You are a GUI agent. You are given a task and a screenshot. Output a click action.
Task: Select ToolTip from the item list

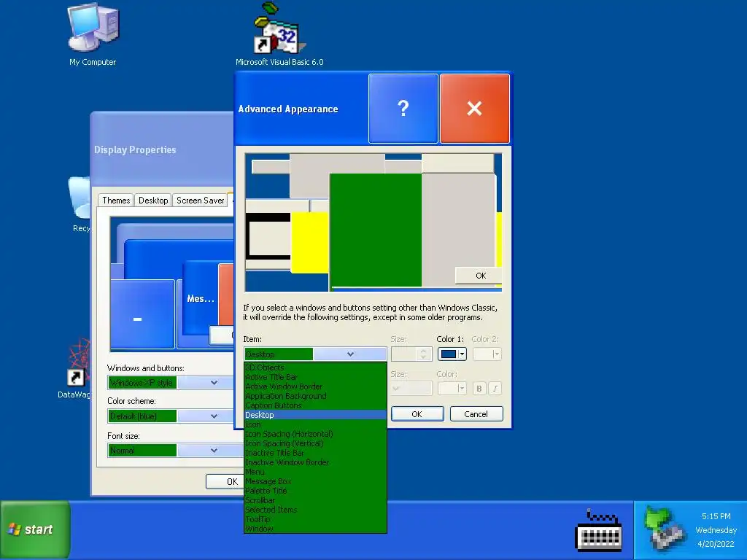[x=315, y=519]
